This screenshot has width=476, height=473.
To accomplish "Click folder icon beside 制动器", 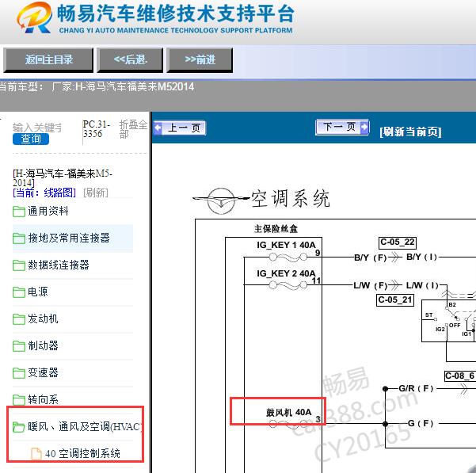I will 19,346.
